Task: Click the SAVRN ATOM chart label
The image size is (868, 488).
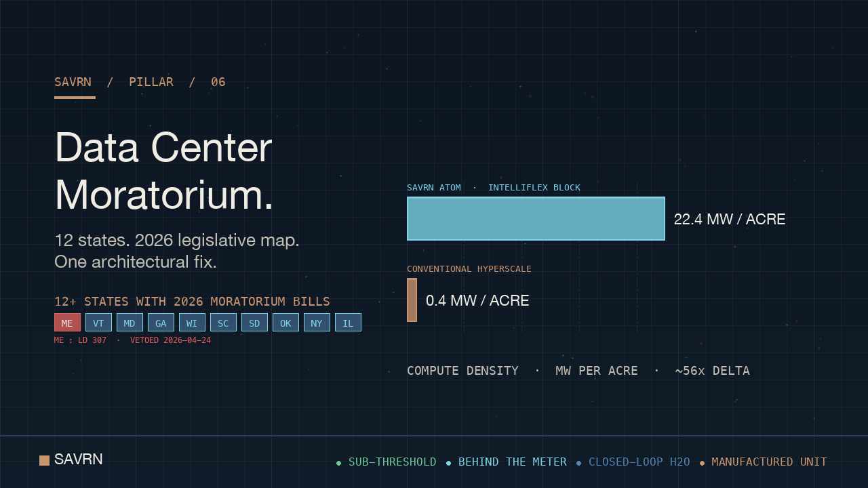Action: [434, 188]
